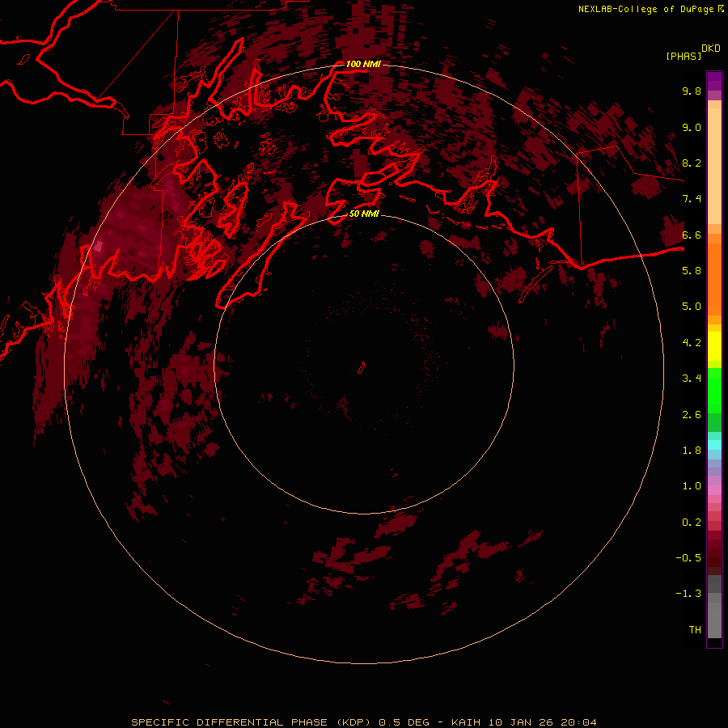The height and width of the screenshot is (728, 728).
Task: Click the 0.2 value on the color scale
Action: coord(692,523)
